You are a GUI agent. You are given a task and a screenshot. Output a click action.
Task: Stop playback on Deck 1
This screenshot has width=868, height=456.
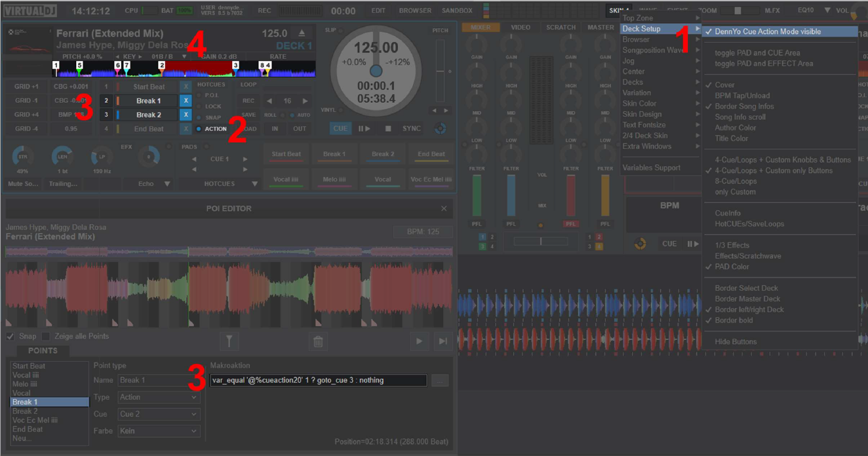[388, 128]
